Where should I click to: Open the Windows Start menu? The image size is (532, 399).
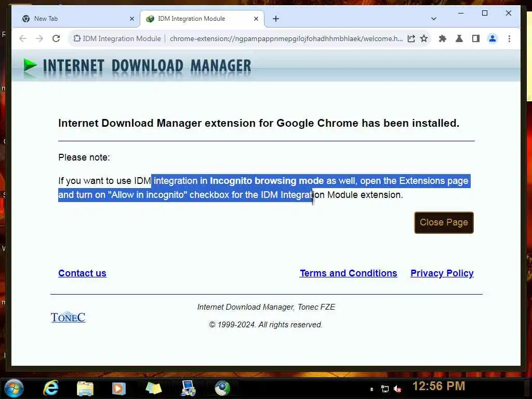pos(14,388)
